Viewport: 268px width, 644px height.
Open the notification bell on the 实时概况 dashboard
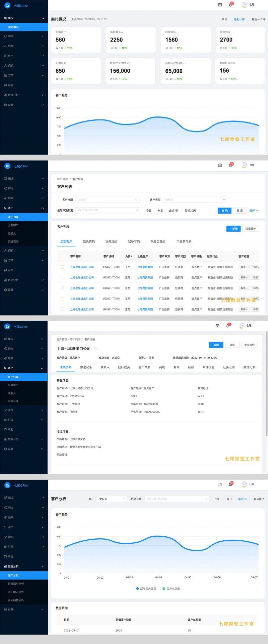(x=230, y=5)
